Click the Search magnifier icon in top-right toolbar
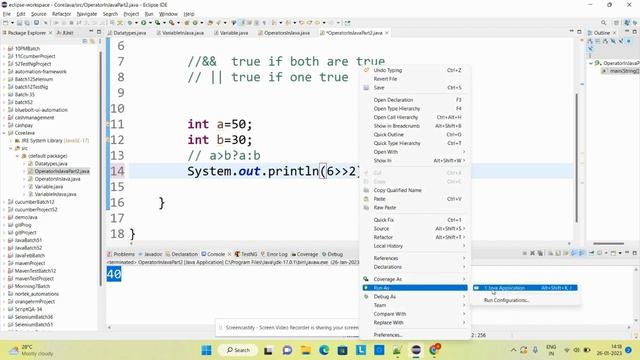 (604, 23)
